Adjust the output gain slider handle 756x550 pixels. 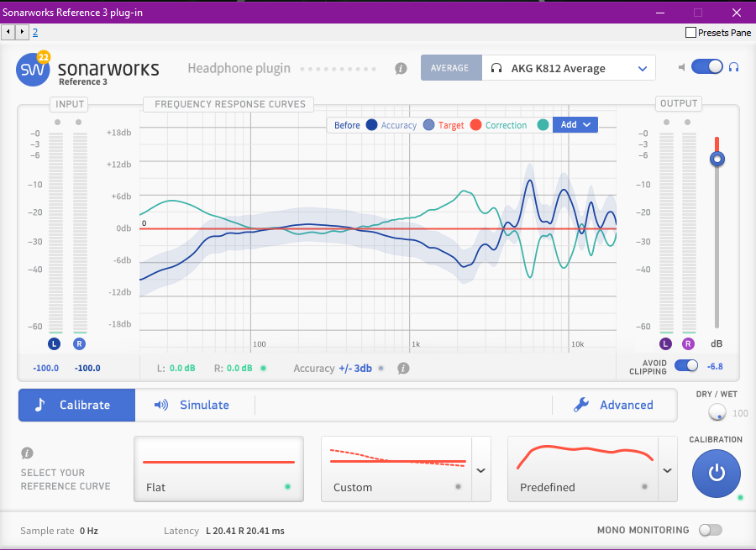click(717, 159)
